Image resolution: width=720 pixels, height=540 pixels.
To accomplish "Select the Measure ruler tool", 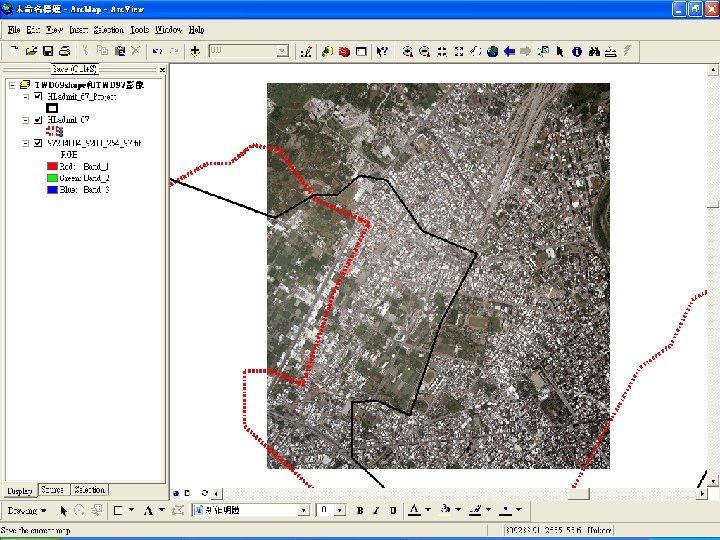I will 611,51.
